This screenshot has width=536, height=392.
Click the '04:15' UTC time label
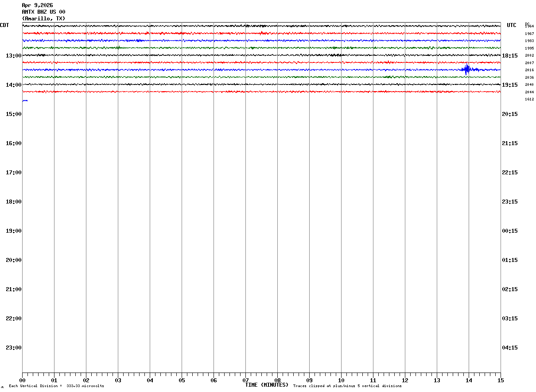(510, 348)
